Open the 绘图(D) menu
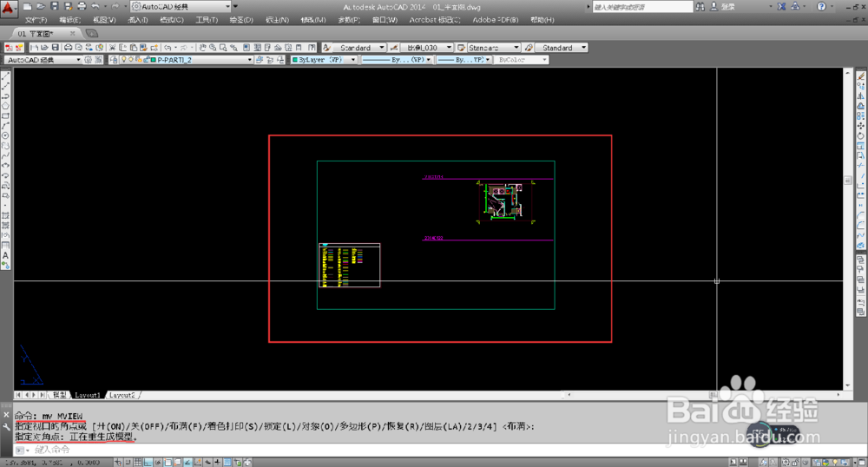868x467 pixels. pyautogui.click(x=241, y=20)
